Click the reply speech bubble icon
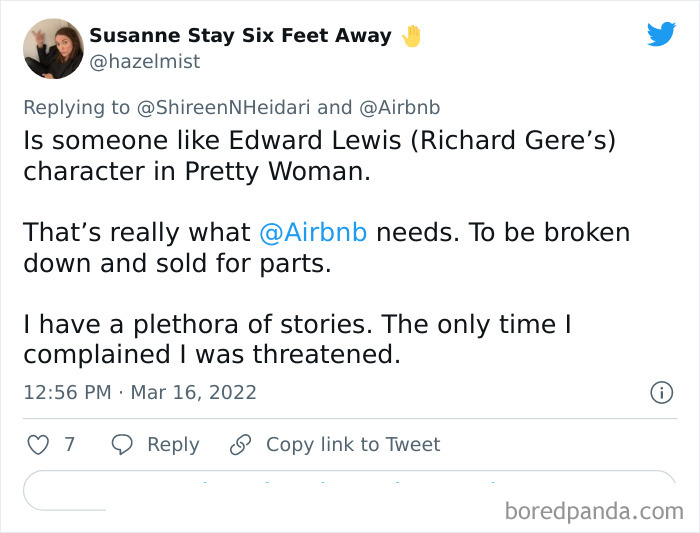Viewport: 700px width, 533px height. click(x=122, y=444)
